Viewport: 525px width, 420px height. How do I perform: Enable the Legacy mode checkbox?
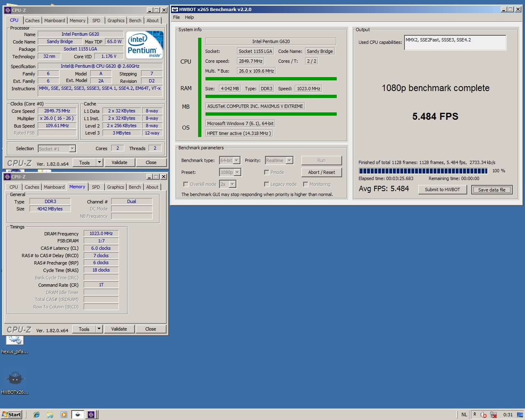click(267, 184)
